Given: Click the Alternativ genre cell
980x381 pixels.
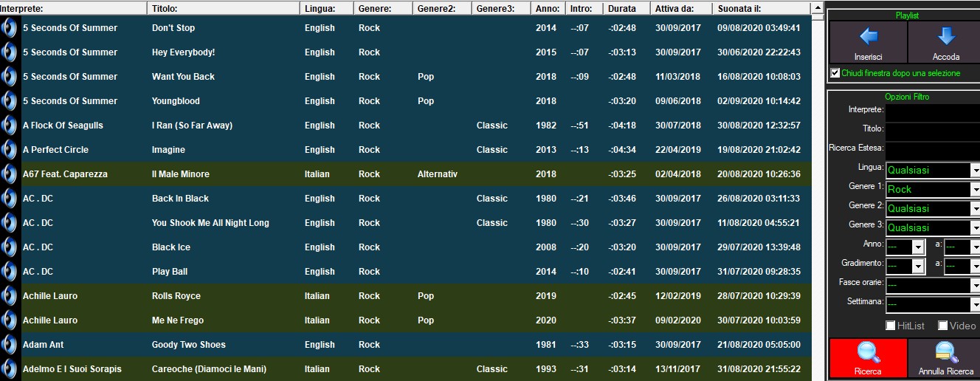Looking at the screenshot, I should point(438,174).
